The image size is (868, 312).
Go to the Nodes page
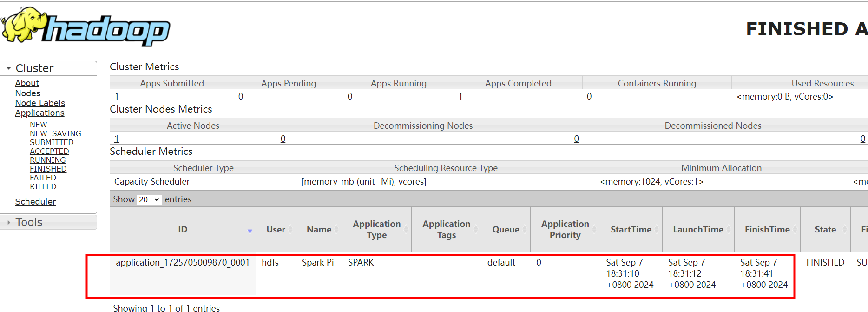(x=27, y=93)
